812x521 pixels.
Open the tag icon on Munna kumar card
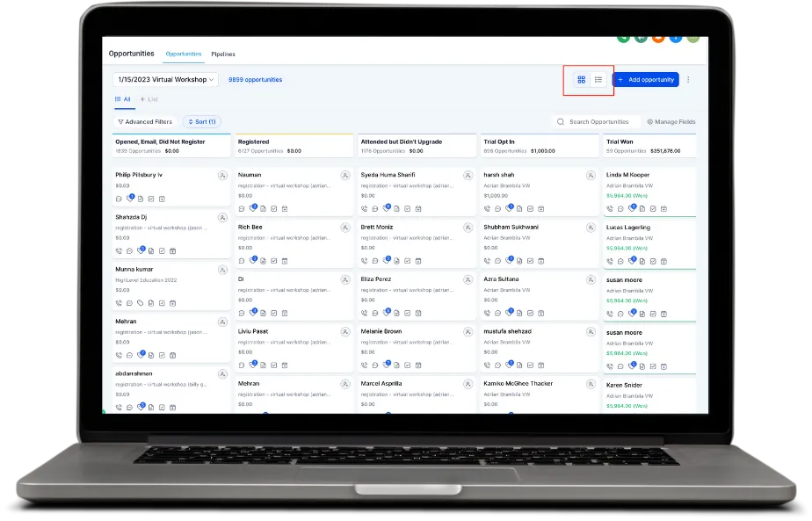pyautogui.click(x=141, y=303)
